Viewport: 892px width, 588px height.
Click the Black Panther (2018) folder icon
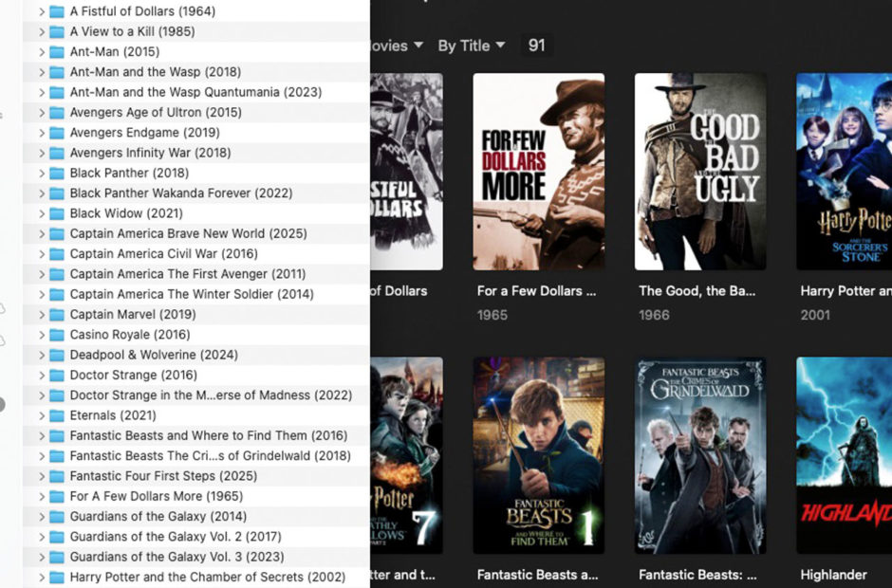pos(57,173)
